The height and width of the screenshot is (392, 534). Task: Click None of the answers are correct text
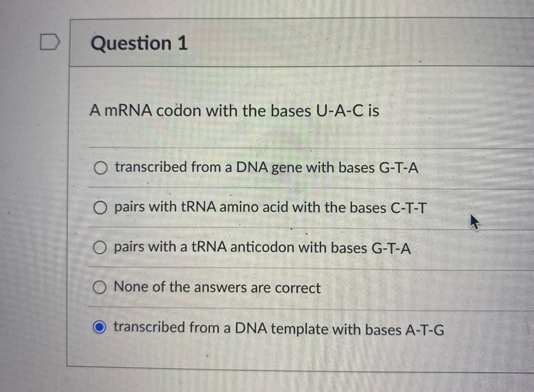click(216, 288)
